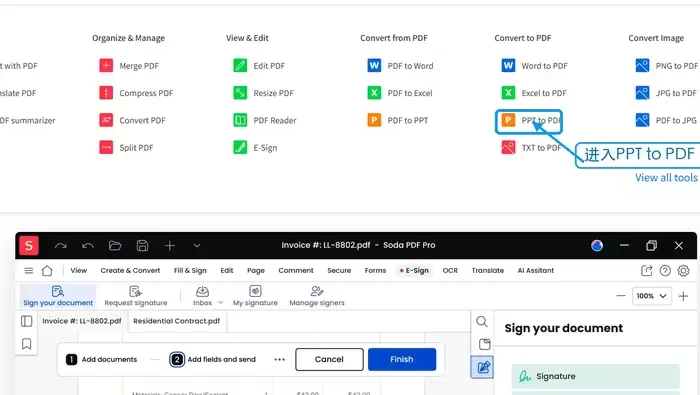
Task: Open file using folder icon in title bar
Action: (x=115, y=245)
